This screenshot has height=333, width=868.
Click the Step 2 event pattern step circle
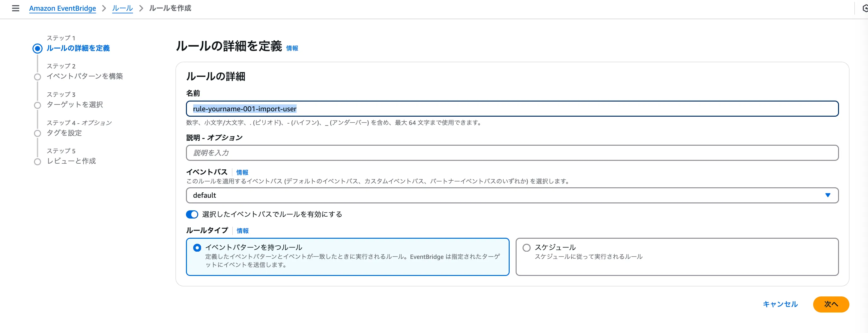tap(38, 77)
